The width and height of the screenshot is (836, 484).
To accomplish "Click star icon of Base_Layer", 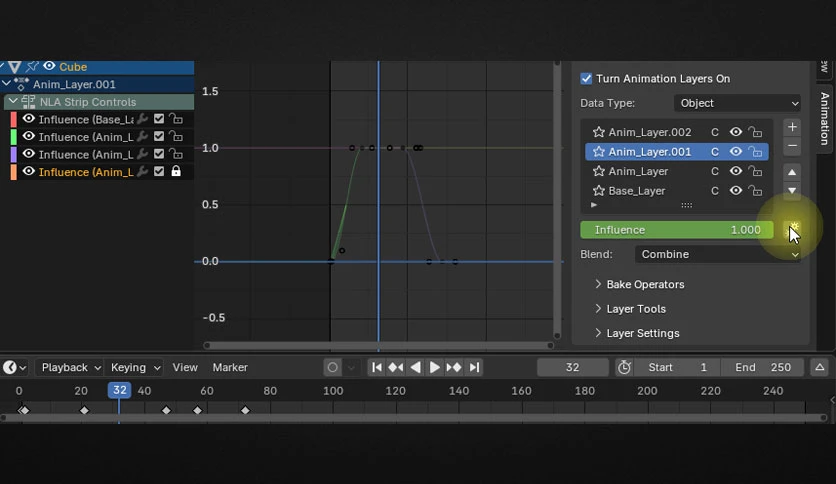I will 599,191.
